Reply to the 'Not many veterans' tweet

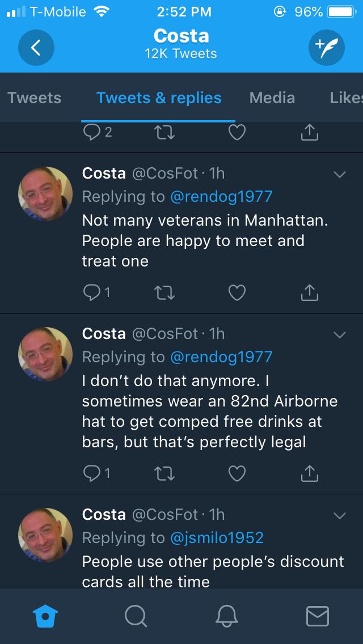tap(92, 293)
